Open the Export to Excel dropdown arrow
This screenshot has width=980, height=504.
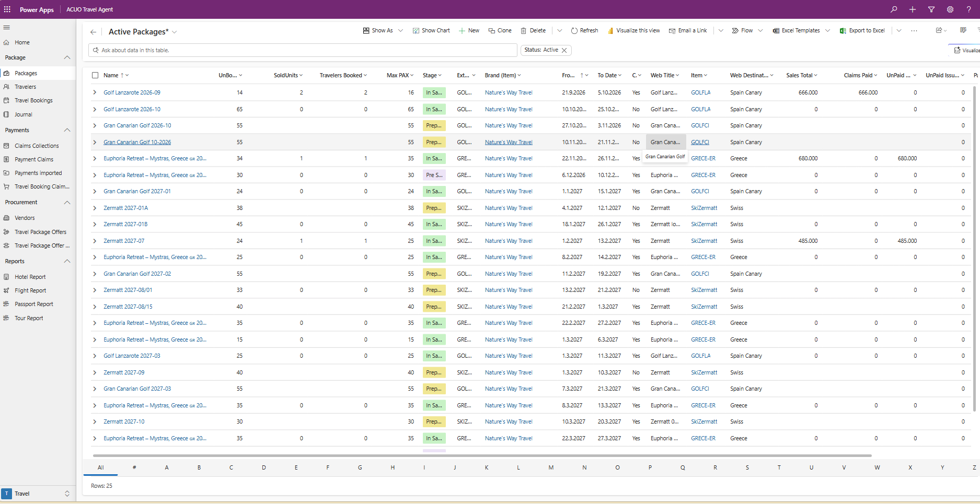(899, 31)
